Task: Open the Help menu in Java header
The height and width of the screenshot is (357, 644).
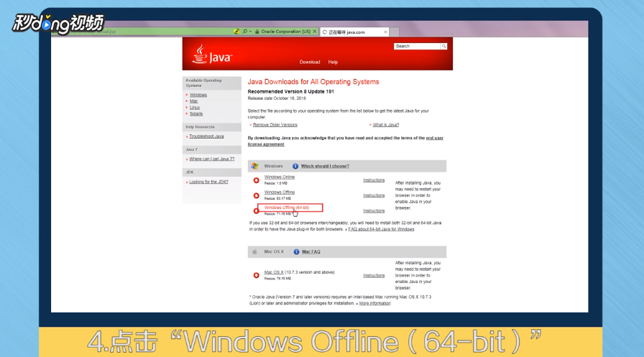Action: pyautogui.click(x=333, y=62)
